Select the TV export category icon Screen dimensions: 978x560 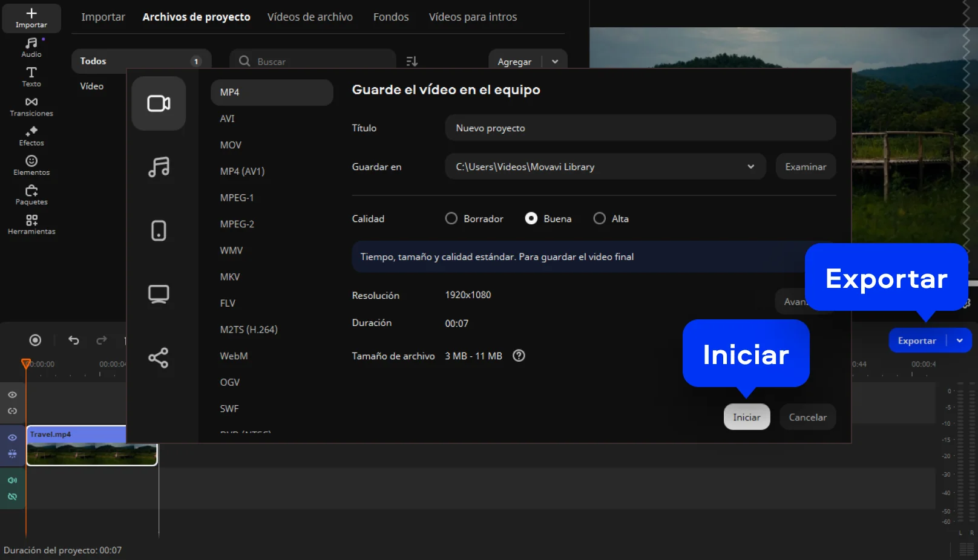[x=159, y=294]
